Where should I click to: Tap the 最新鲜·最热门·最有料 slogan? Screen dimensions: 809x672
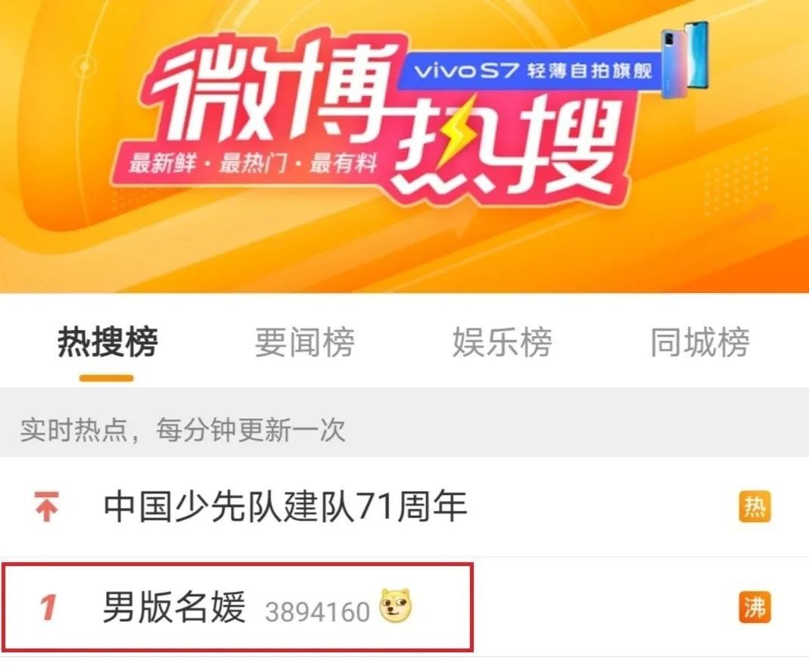point(253,163)
